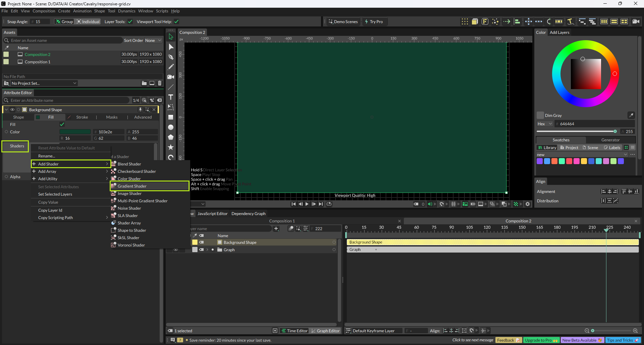644x345 pixels.
Task: Disable the Layer Tools checkbox
Action: tap(130, 22)
